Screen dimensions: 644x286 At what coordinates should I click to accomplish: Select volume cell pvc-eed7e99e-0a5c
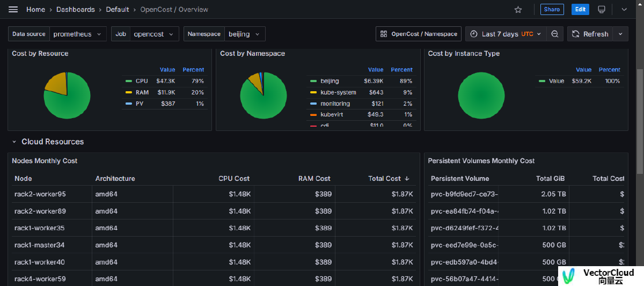[464, 245]
